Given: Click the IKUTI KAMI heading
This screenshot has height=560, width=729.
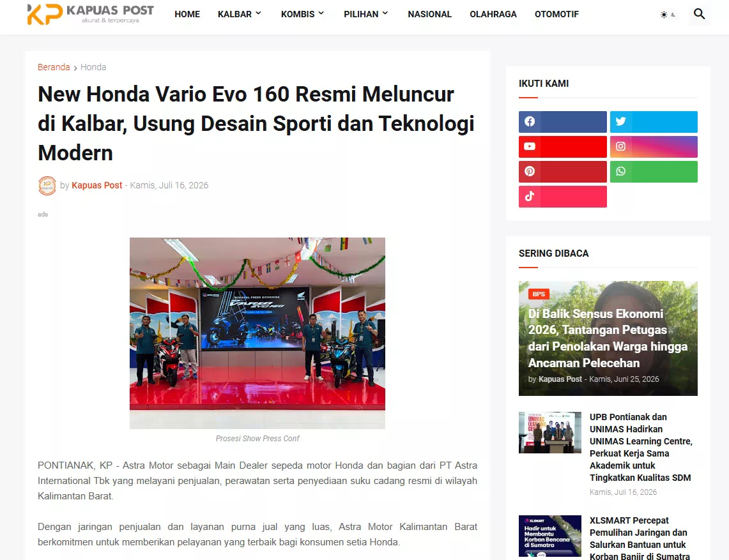Looking at the screenshot, I should tap(544, 84).
